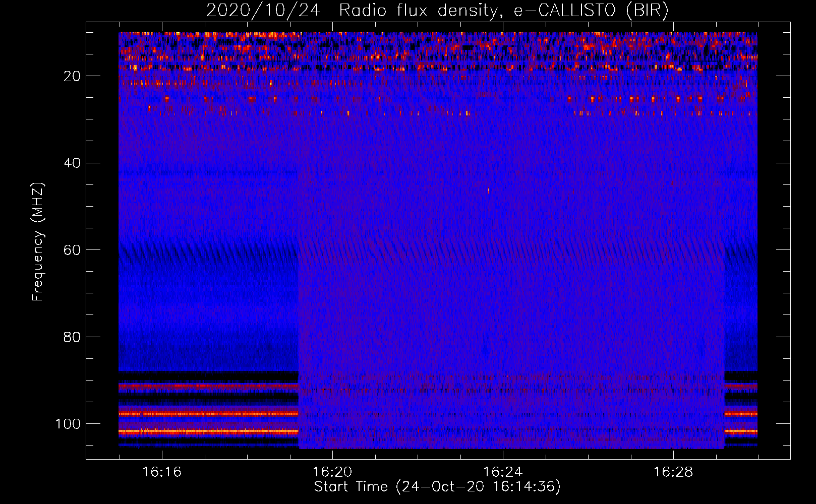Viewport: 816px width, 504px height.
Task: Click the 20 frequency tick label
Action: [x=72, y=76]
